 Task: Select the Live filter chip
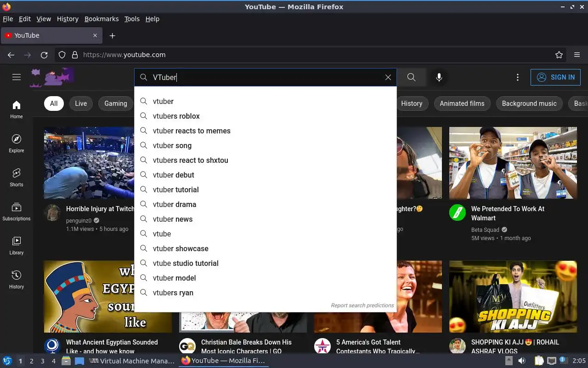81,103
